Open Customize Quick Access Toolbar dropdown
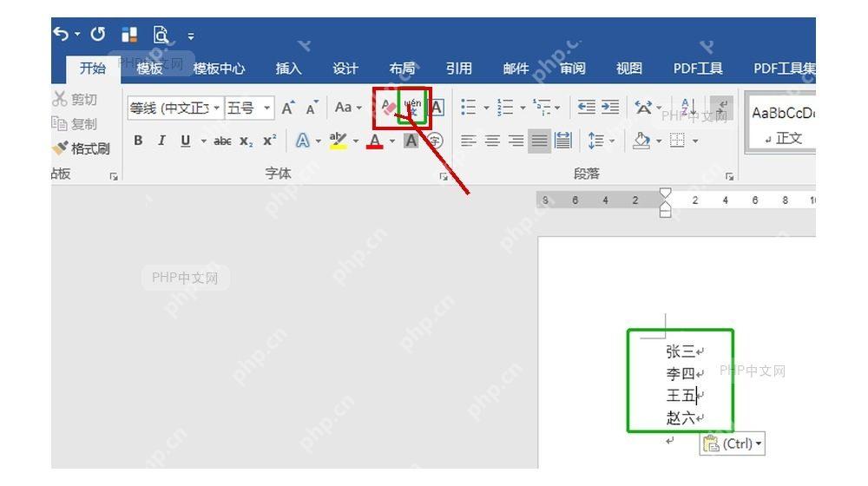The image size is (868, 486). 191,36
